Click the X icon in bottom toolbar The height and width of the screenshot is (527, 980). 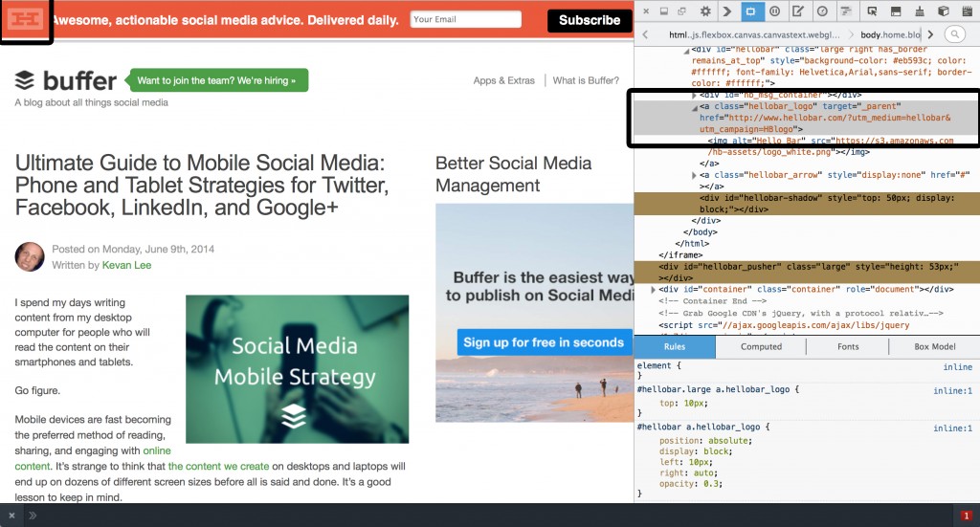[x=11, y=516]
